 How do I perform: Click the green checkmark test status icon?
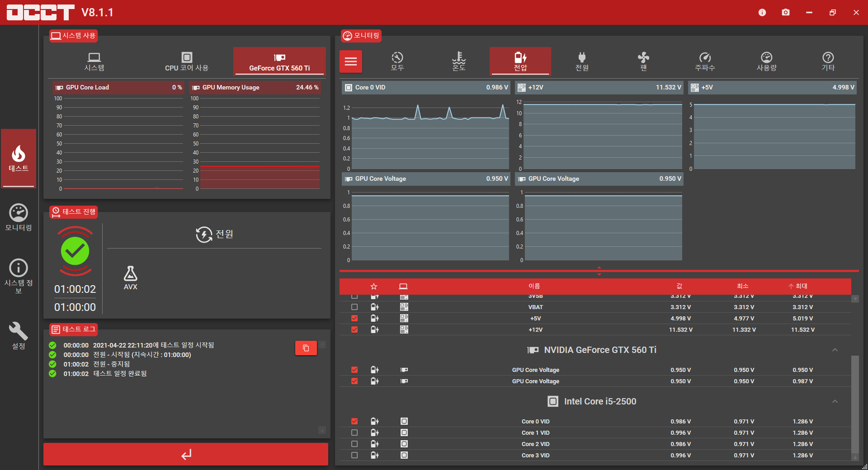pyautogui.click(x=75, y=251)
